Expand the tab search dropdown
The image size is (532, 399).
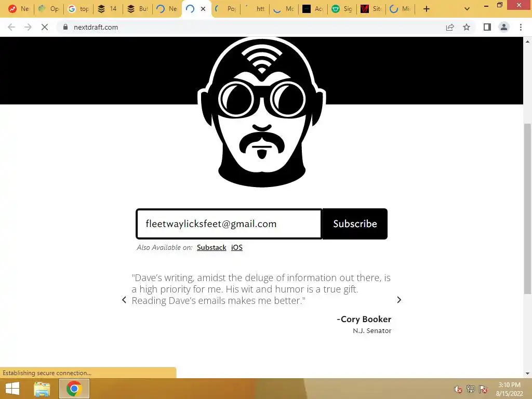coord(467,9)
